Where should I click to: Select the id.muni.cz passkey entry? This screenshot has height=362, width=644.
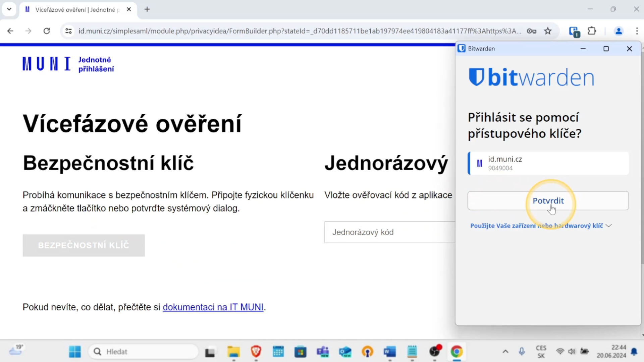[548, 163]
